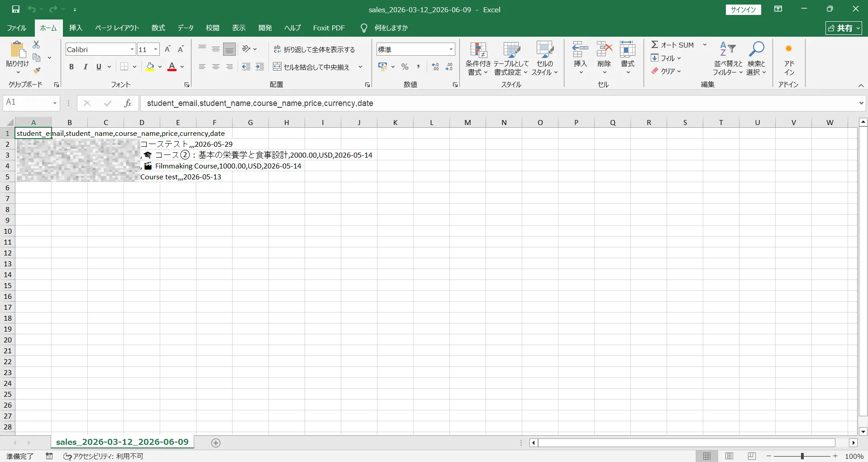Click the middle align icon
The height and width of the screenshot is (462, 868).
(216, 49)
